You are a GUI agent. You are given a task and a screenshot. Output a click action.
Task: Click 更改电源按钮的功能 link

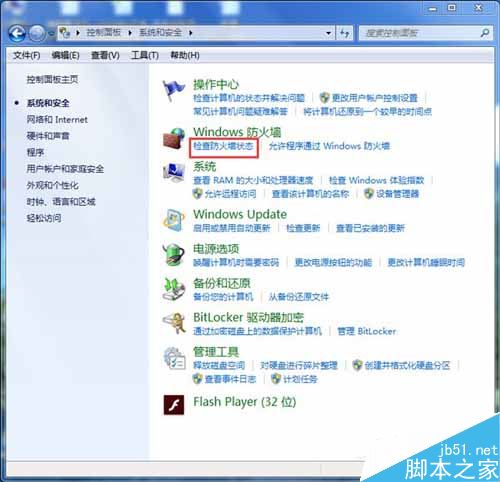[x=333, y=262]
